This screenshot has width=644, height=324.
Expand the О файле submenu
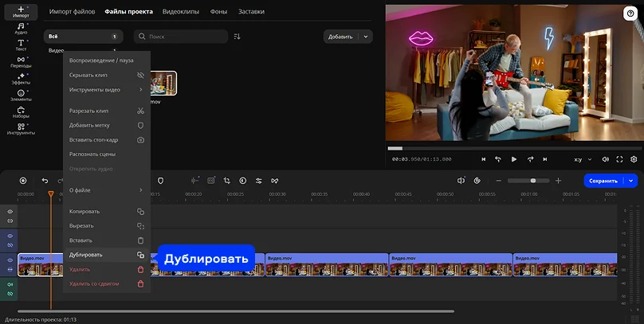click(107, 190)
